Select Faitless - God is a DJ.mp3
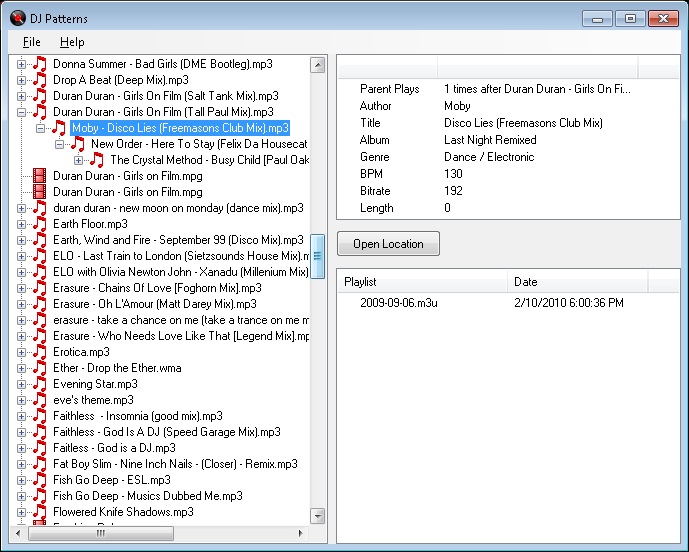This screenshot has height=552, width=689. 114,448
